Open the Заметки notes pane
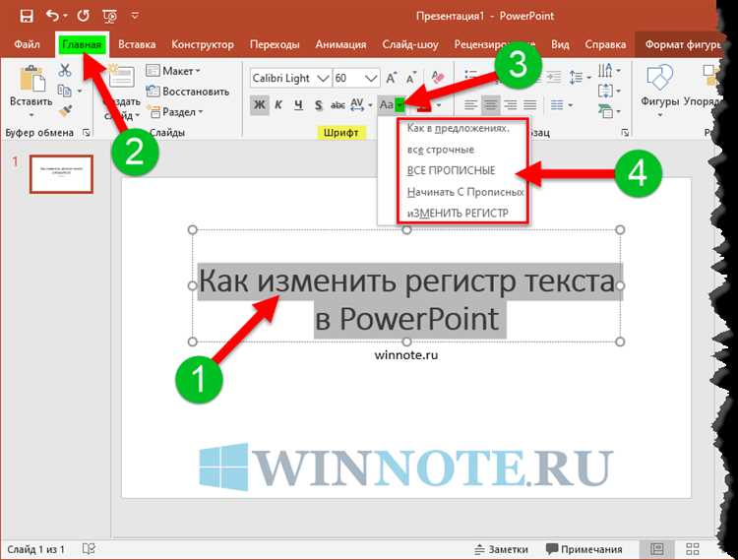 coord(501,549)
